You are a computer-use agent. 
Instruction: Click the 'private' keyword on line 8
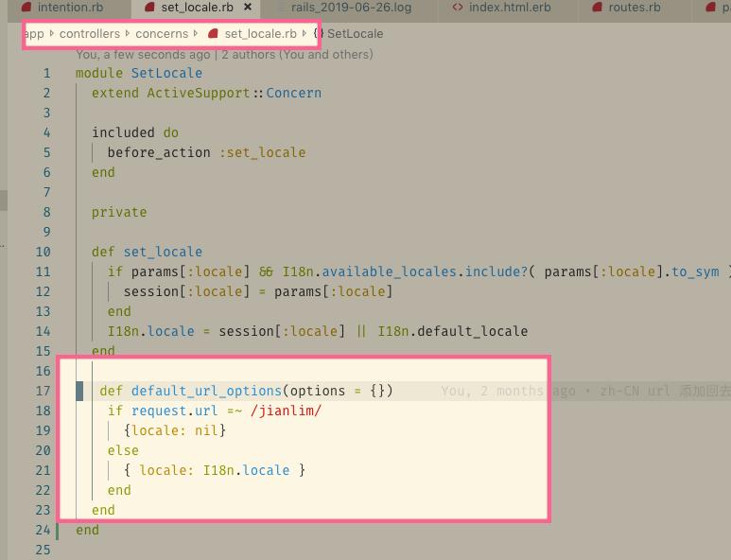click(x=119, y=213)
